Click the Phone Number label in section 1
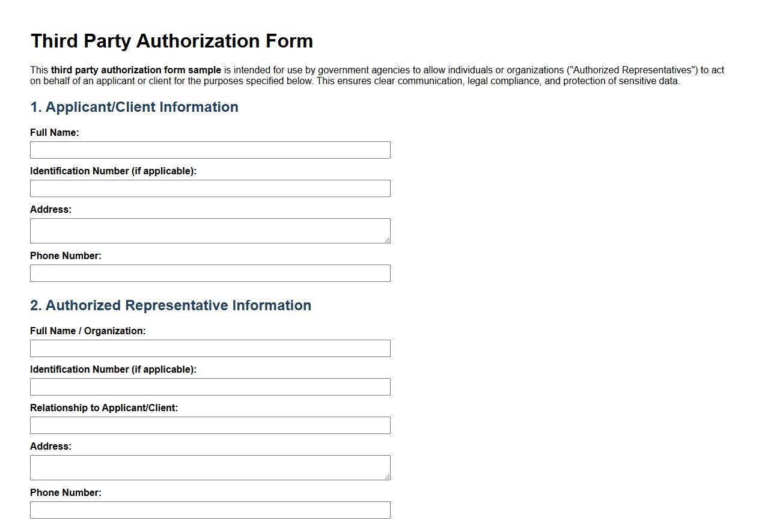The image size is (759, 532). pyautogui.click(x=66, y=255)
